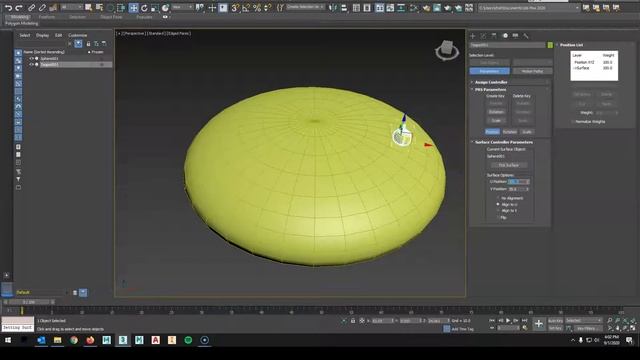
Task: Select the Align to V radio button
Action: coord(498,211)
